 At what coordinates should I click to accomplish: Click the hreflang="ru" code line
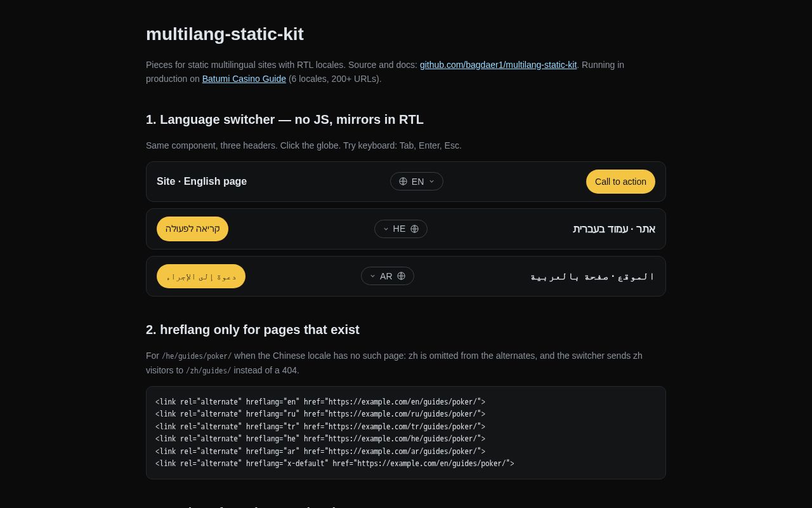coord(320,414)
